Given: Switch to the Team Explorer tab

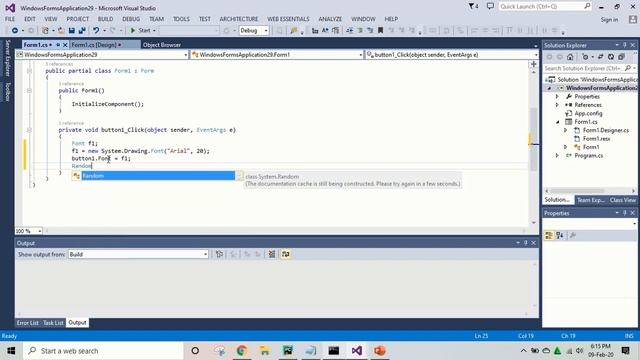Looking at the screenshot, I should coord(590,200).
